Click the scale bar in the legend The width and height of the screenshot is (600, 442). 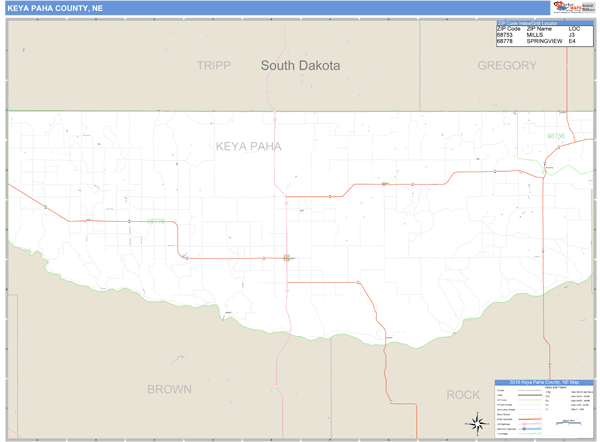[570, 423]
